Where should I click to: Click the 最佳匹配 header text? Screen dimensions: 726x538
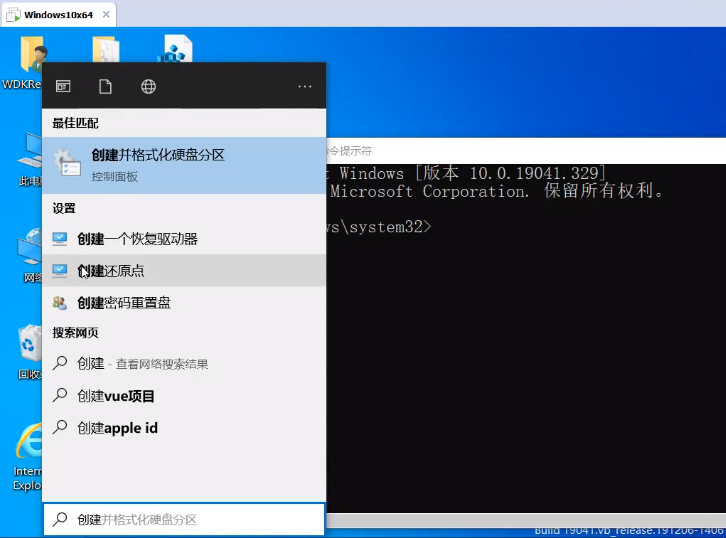tap(75, 123)
